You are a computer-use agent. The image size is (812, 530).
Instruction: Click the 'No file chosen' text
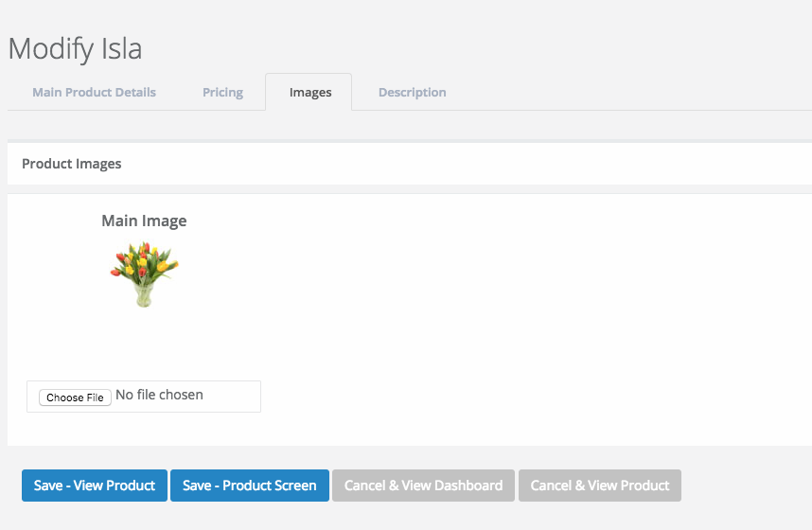[x=160, y=395]
